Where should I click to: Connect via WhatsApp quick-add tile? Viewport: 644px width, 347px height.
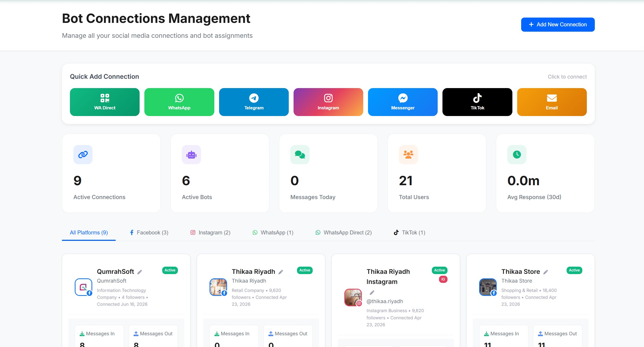179,102
